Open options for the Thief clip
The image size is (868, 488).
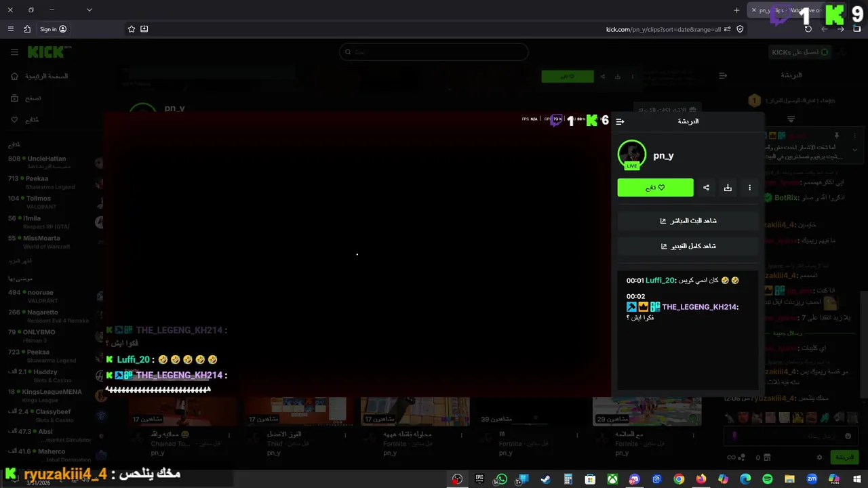(344, 435)
